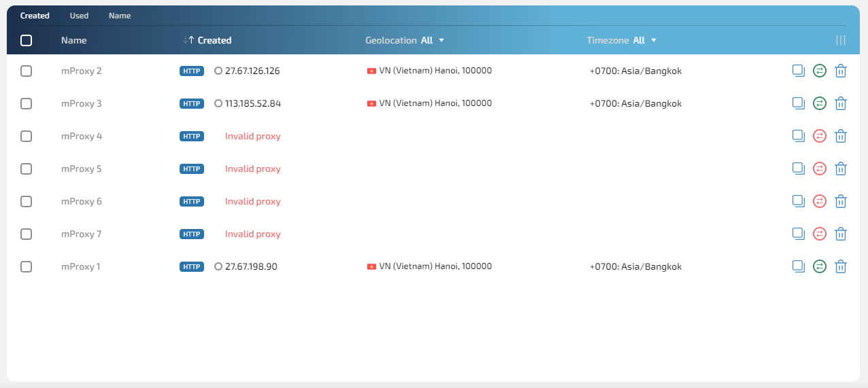
Task: Select all proxies with header checkbox
Action: pyautogui.click(x=27, y=40)
